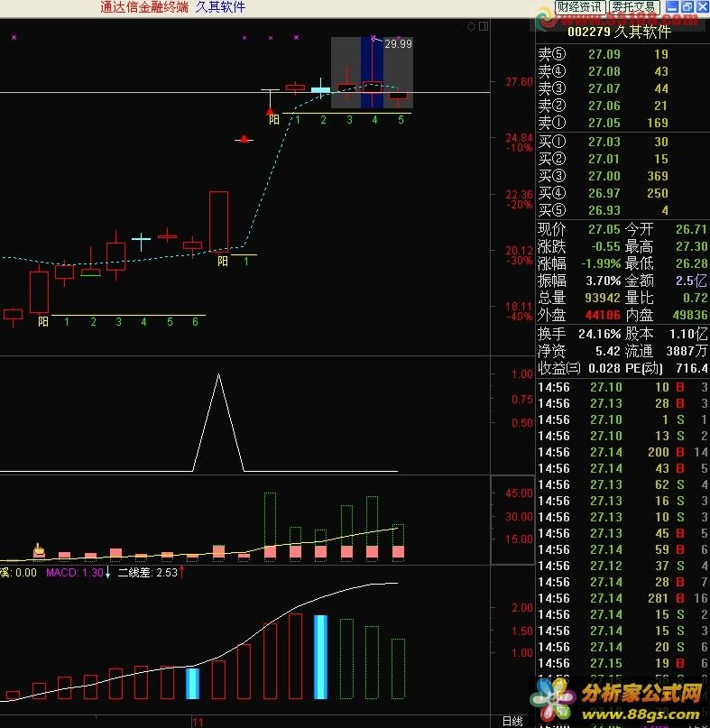
Task: Click the split-panel square icon above the chart
Action: [484, 26]
